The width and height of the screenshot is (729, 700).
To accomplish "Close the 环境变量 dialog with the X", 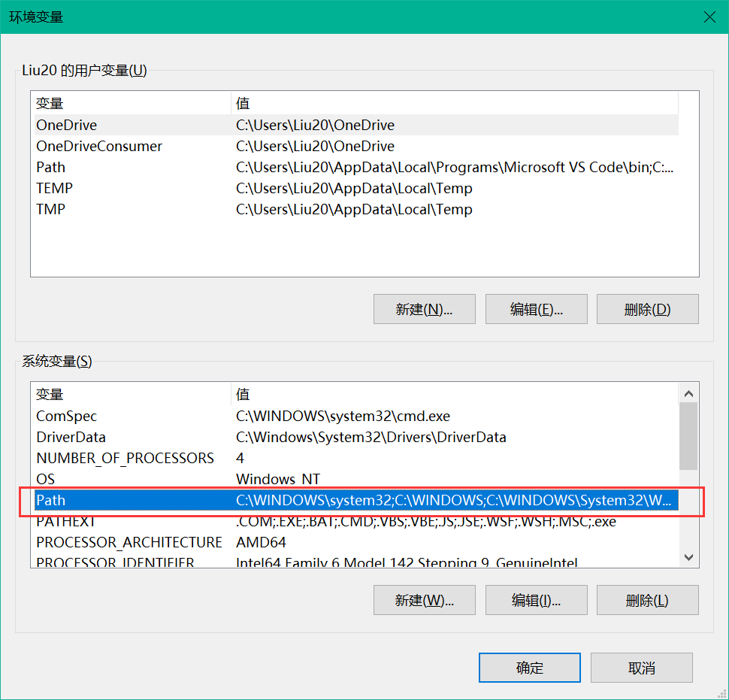I will coord(709,17).
